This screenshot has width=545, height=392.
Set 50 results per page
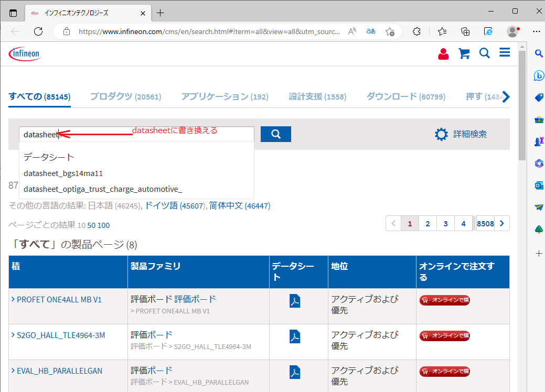click(x=91, y=225)
